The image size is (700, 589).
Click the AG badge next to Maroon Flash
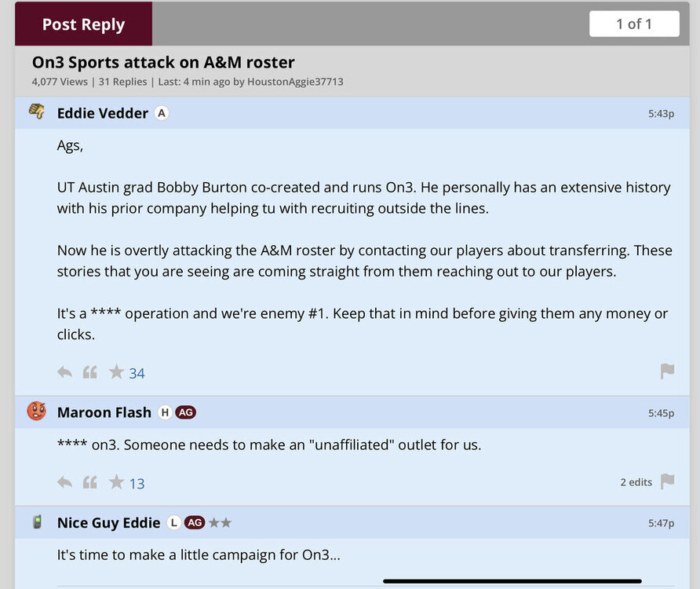(185, 412)
